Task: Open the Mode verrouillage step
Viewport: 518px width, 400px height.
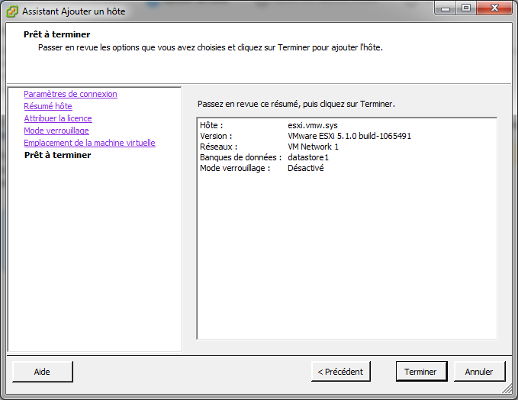Action: point(56,131)
